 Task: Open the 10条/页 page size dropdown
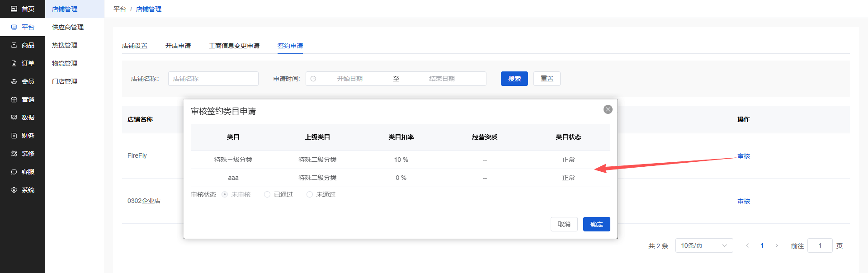(704, 245)
